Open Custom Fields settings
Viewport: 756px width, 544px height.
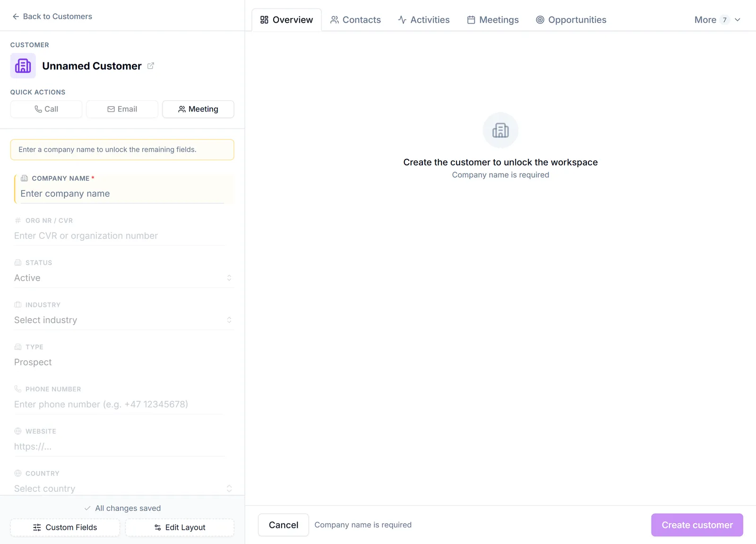click(x=65, y=527)
